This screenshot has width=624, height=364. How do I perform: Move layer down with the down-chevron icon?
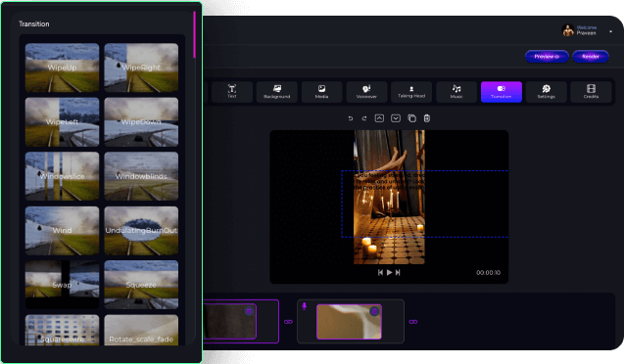click(x=396, y=118)
